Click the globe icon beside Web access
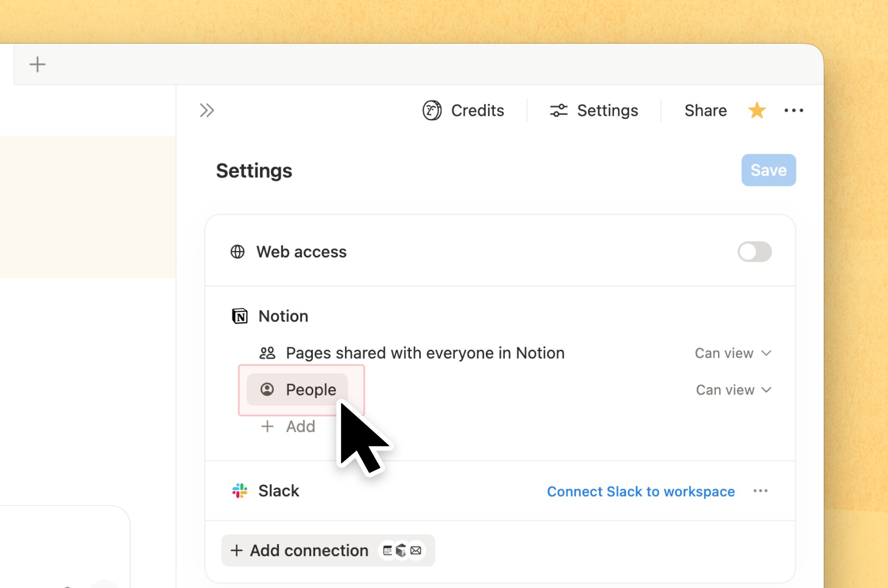Screen dimensions: 888x588 click(x=237, y=252)
